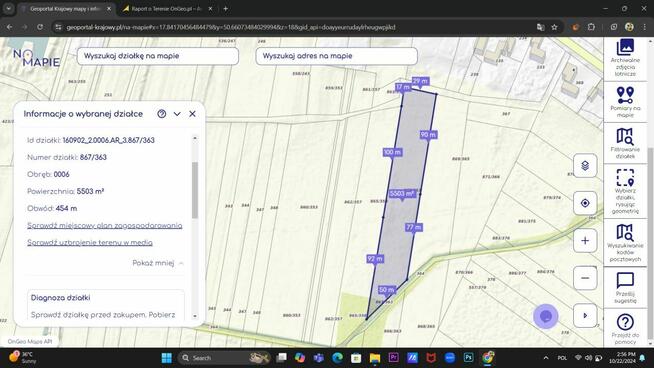
Task: Open Photoshop from taskbar
Action: point(468,358)
